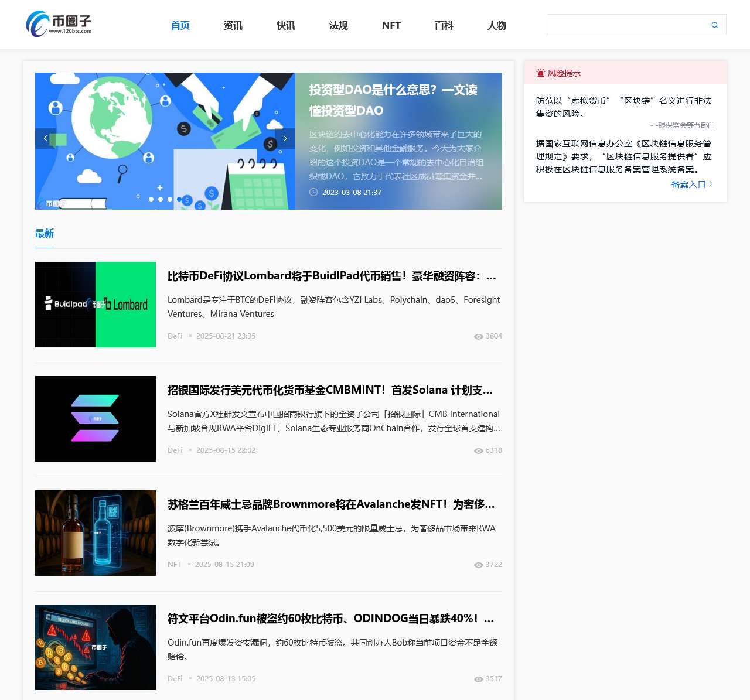Click the second carousel pagination dot

coord(161,199)
